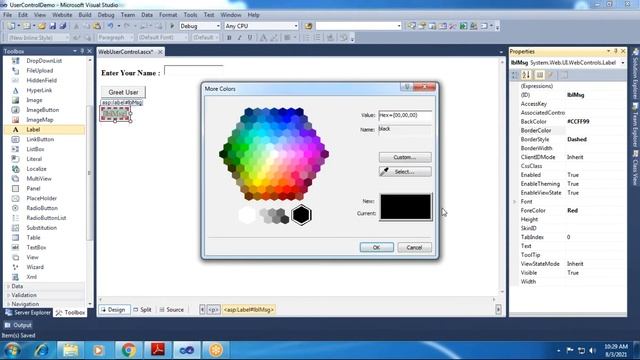Select the RadioButtonList toolbox item
The width and height of the screenshot is (640, 360).
coord(46,218)
